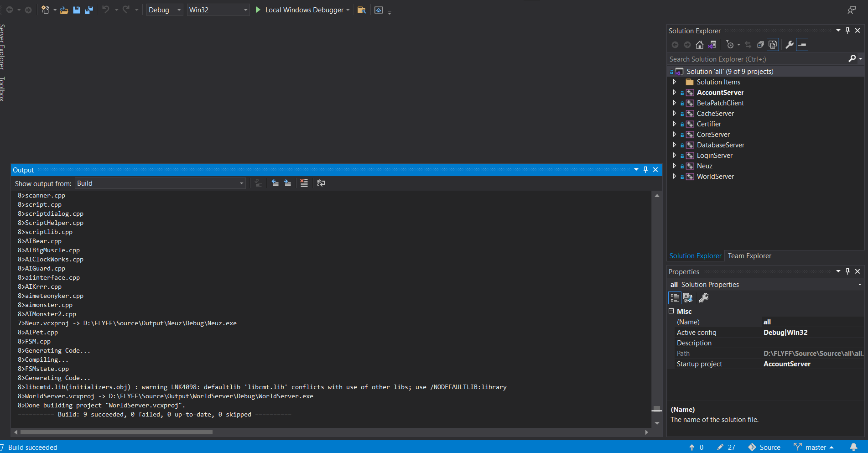Create a new project from toolbar
Screen dimensions: 868x453
point(45,10)
